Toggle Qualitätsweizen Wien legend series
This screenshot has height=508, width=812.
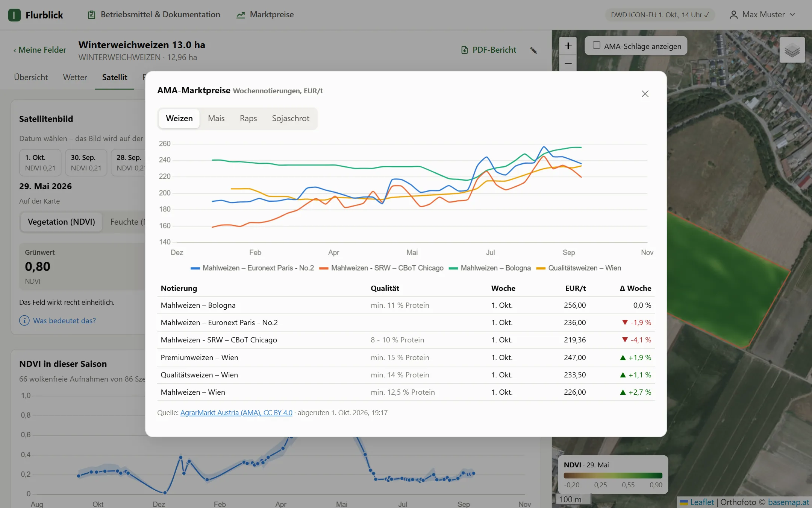(x=579, y=268)
